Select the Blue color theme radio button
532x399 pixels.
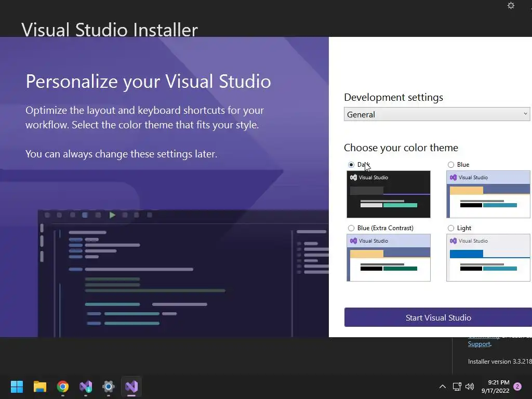click(451, 165)
